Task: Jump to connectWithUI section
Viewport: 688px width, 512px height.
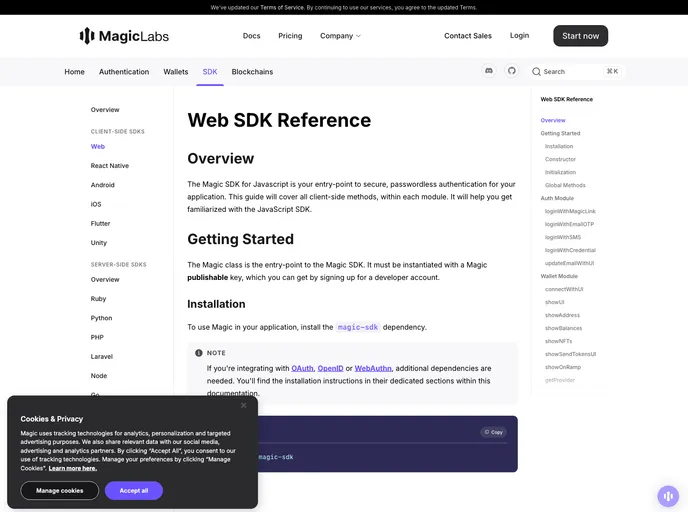Action: pos(564,290)
